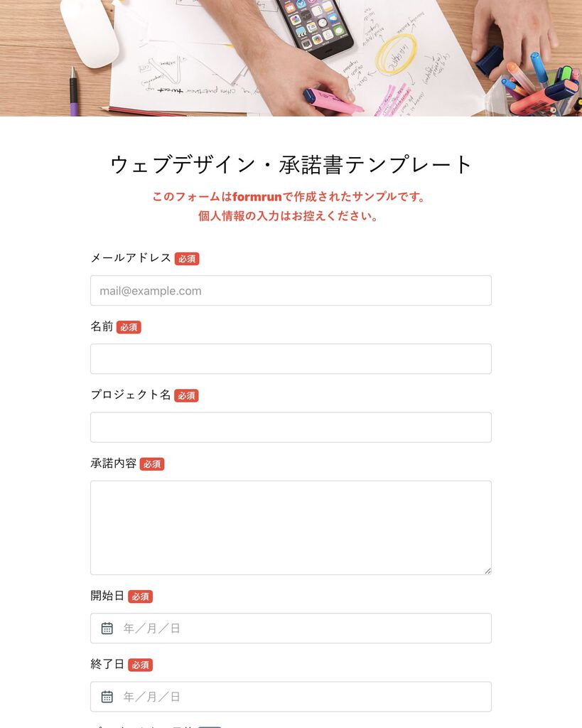582x728 pixels.
Task: Click the resize handle of 承諾内容 textarea
Action: click(x=487, y=571)
